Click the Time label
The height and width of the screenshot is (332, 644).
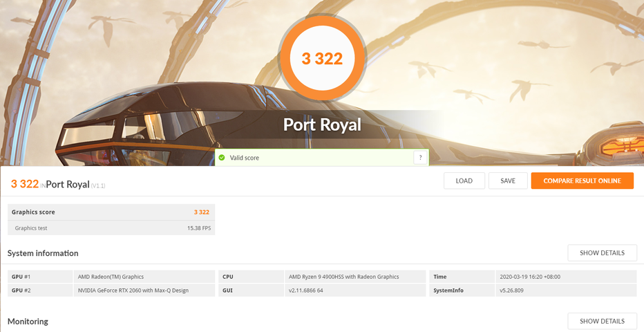click(x=440, y=277)
